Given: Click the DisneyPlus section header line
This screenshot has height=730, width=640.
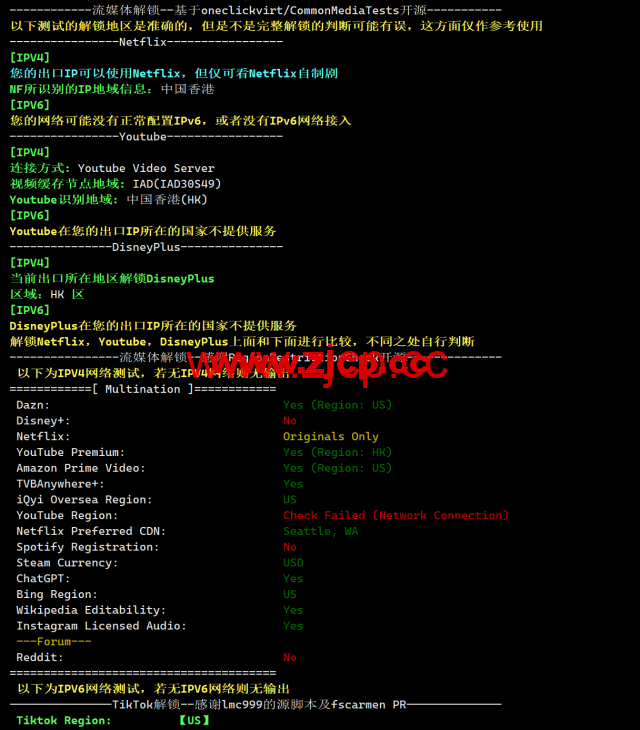Looking at the screenshot, I should (x=146, y=247).
